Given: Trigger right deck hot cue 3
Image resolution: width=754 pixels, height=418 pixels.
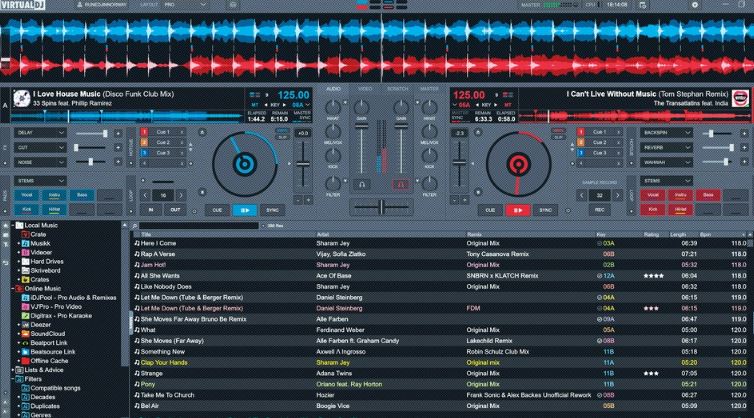Looking at the screenshot, I should pos(599,153).
